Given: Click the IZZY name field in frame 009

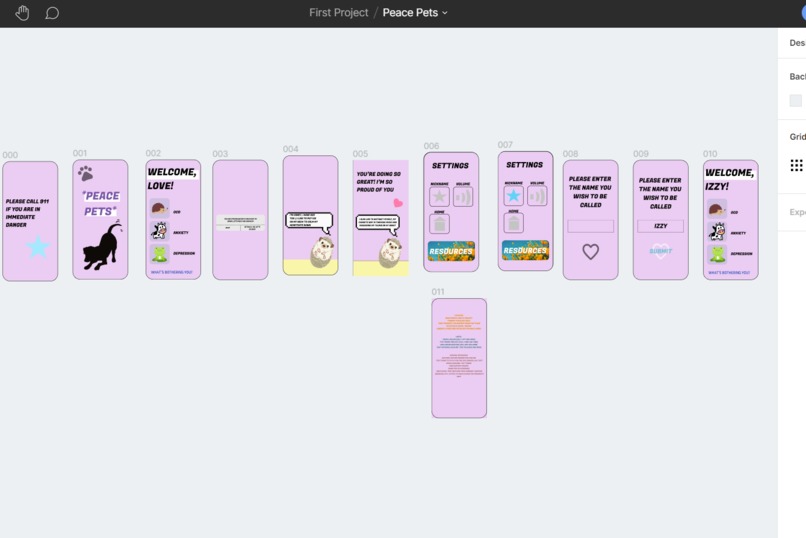Looking at the screenshot, I should point(661,226).
